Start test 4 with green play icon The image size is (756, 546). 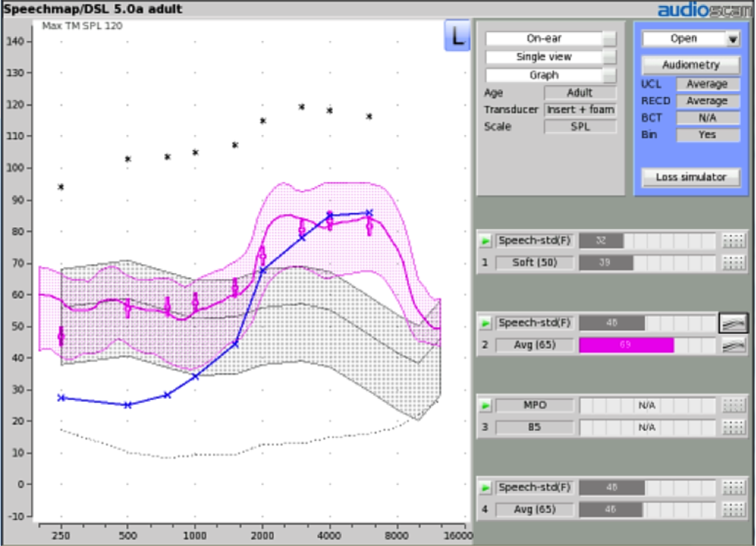tap(485, 488)
